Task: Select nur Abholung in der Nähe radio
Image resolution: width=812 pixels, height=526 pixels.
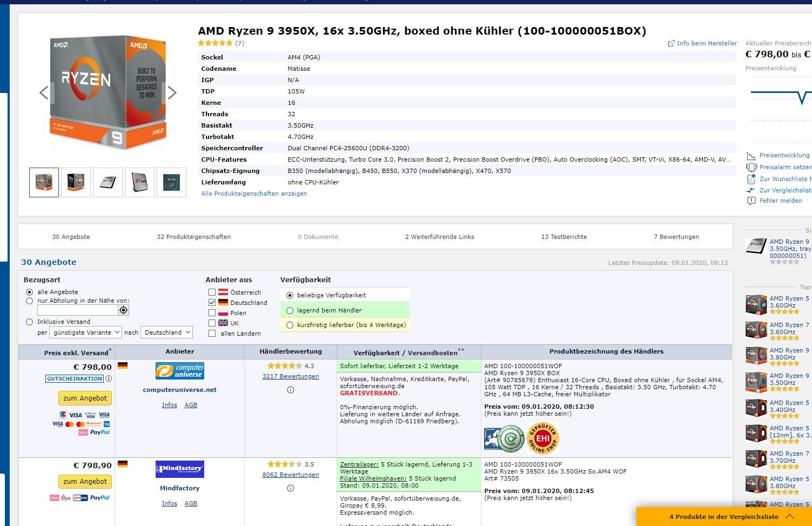Action: [30, 301]
